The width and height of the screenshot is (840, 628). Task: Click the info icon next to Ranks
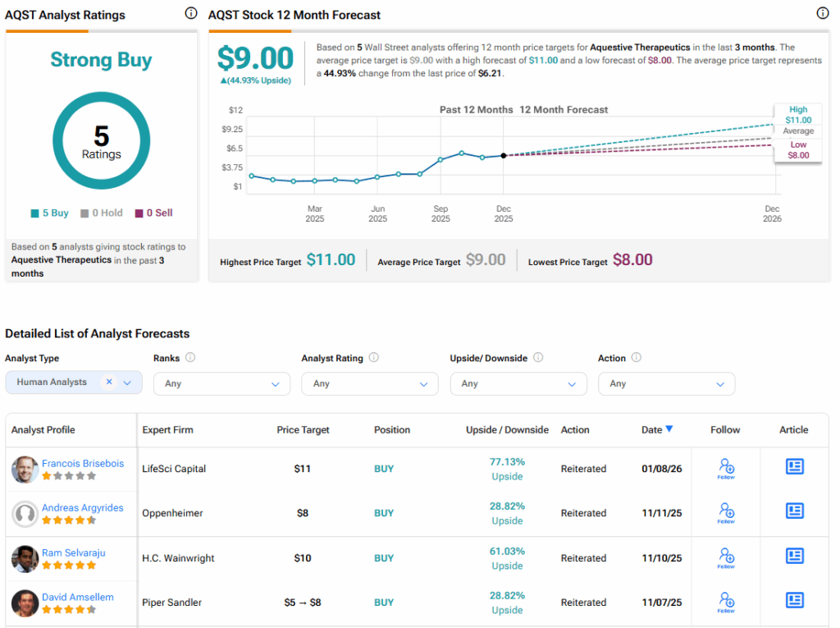pos(190,358)
